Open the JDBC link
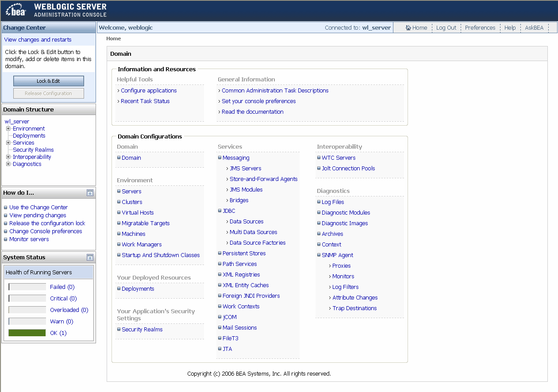This screenshot has height=392, width=558. pos(229,211)
